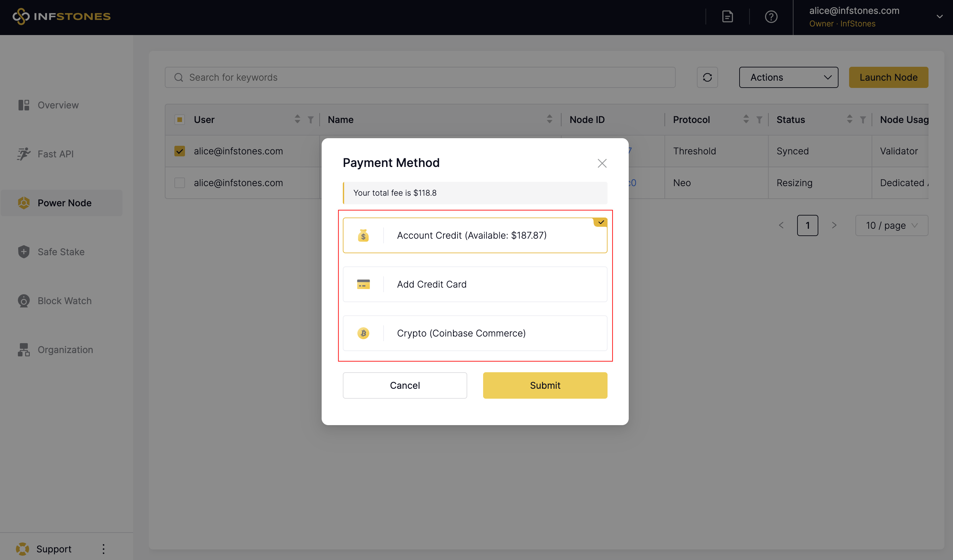Select Crypto (Coinbase Commerce) payment option

click(x=475, y=333)
